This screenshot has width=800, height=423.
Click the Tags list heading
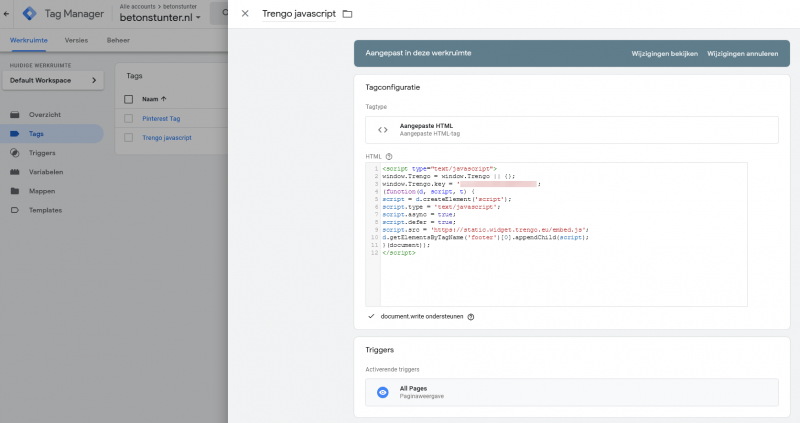pos(134,76)
